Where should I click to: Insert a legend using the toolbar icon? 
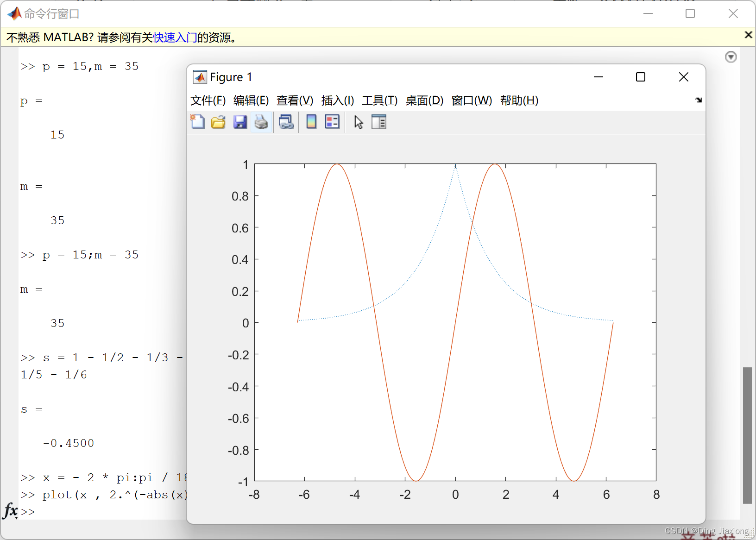pyautogui.click(x=332, y=122)
